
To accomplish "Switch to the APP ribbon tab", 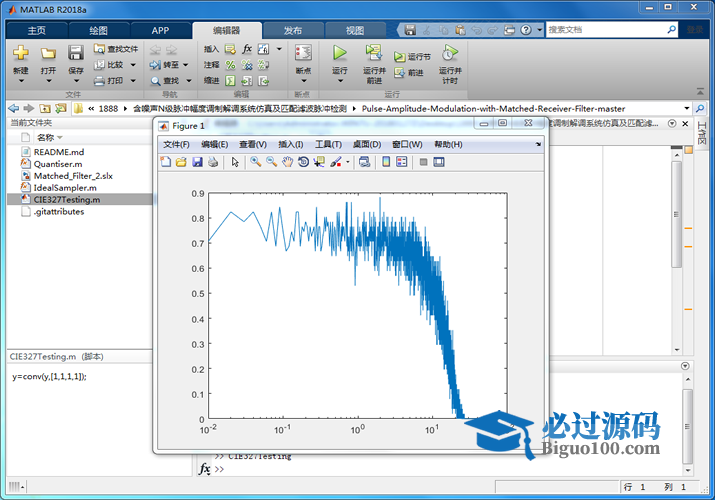I will pos(160,31).
